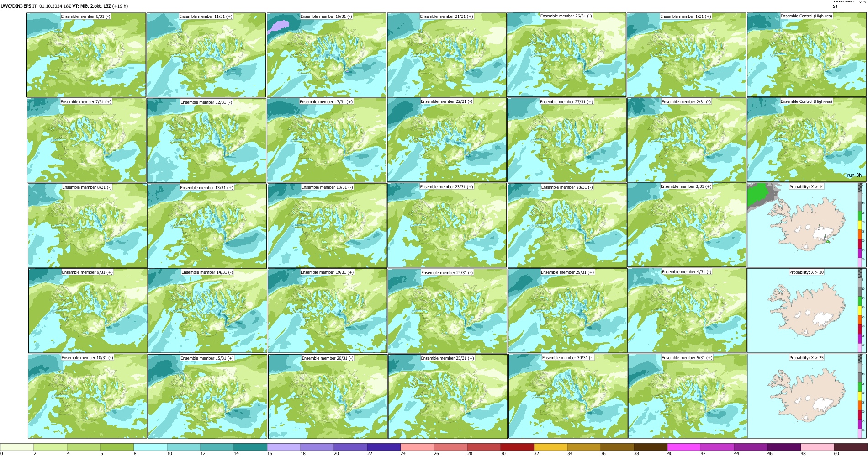Image resolution: width=868 pixels, height=457 pixels.
Task: Open Ensemble Control panel marked run-3h
Action: 806,140
